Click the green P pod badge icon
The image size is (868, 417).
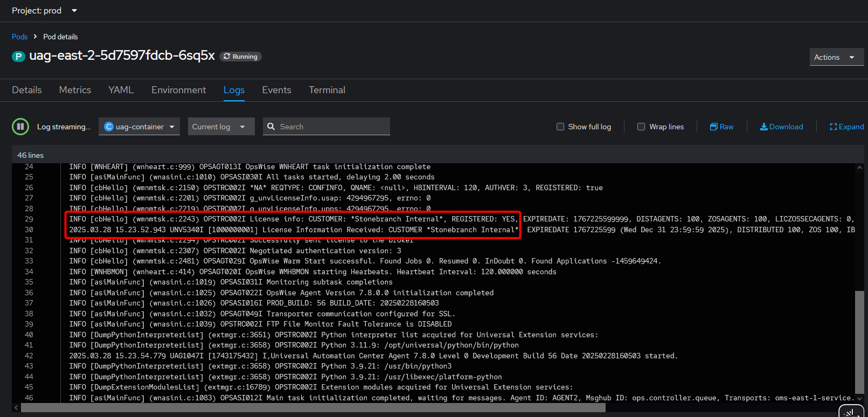click(x=19, y=57)
